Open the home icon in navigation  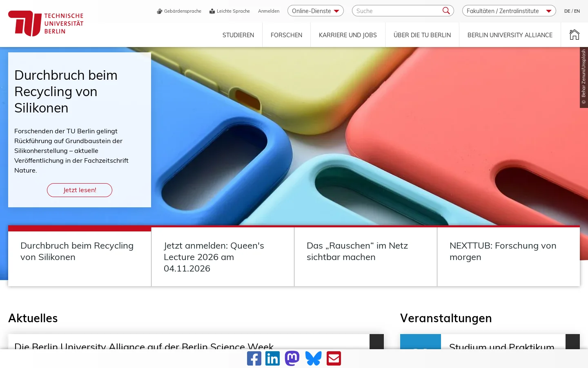pyautogui.click(x=575, y=35)
